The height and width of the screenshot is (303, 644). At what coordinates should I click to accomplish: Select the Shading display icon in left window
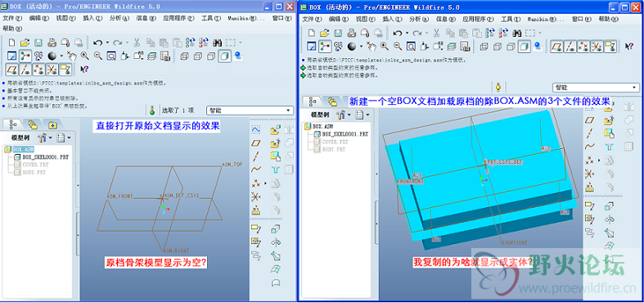224,56
